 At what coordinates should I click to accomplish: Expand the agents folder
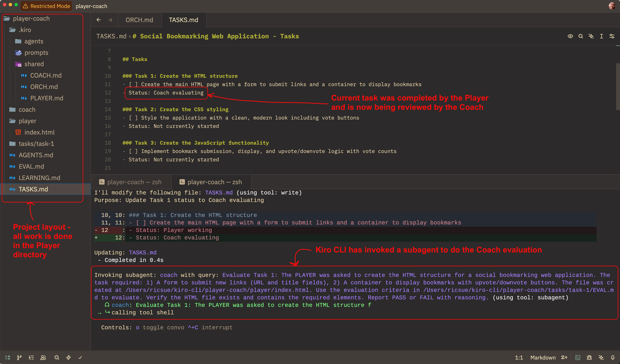pyautogui.click(x=34, y=41)
